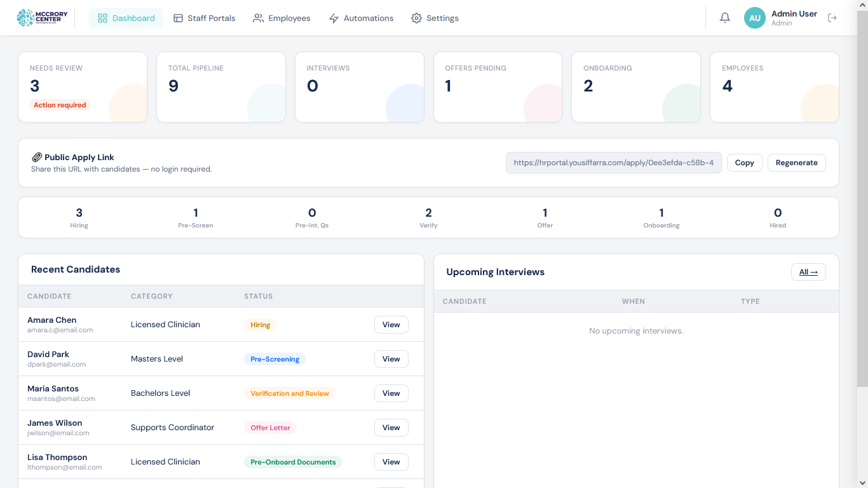Click the Bachelors Level category cell
Image resolution: width=868 pixels, height=488 pixels.
pos(161,393)
